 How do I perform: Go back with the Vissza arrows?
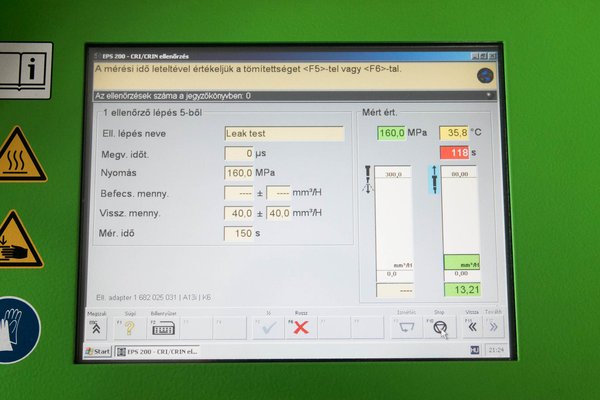[471, 328]
